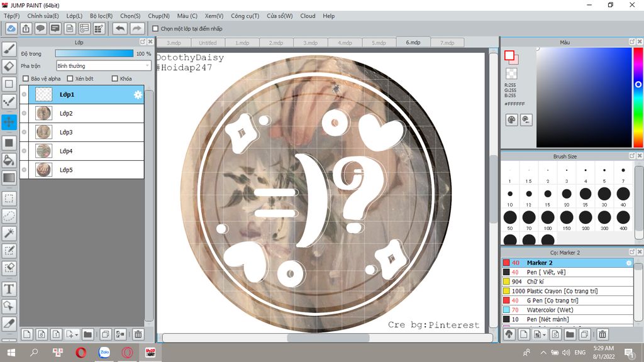Open Marker 2 brush settings gear
The image size is (644, 362).
click(629, 263)
